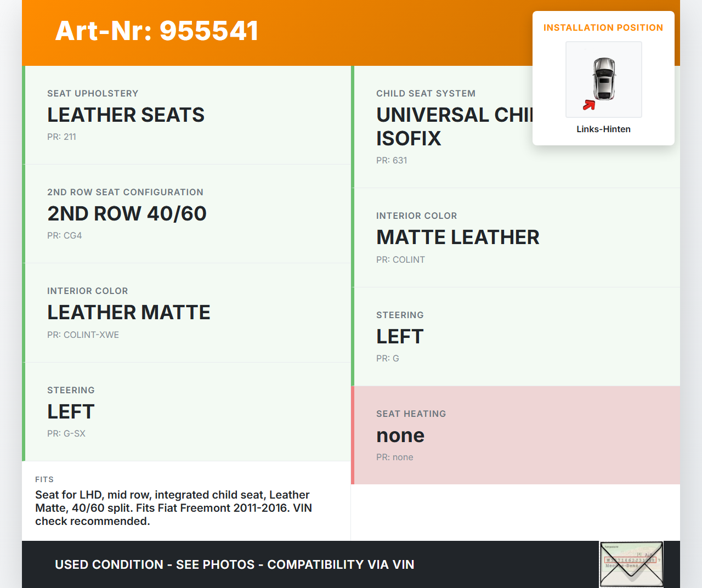This screenshot has width=702, height=588.
Task: Click the top-view car image
Action: click(x=604, y=79)
